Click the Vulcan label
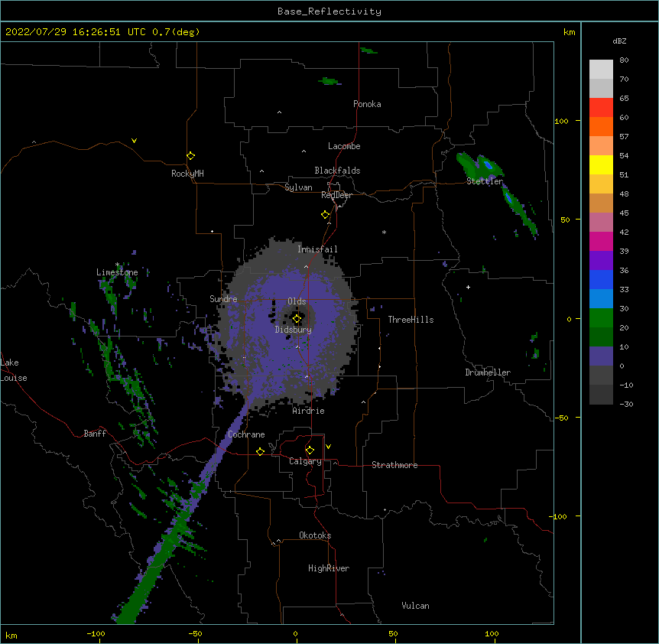Screen dimensions: 659x644 pos(415,606)
